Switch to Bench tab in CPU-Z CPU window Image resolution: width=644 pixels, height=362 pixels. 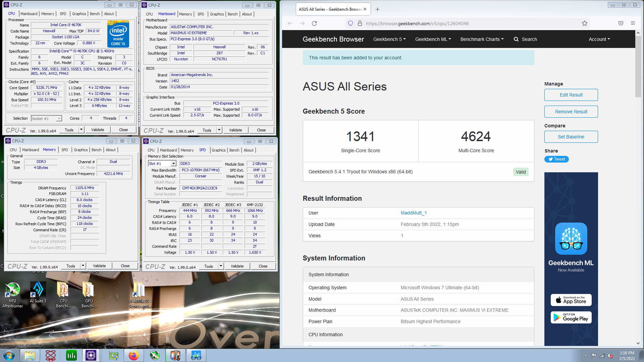coord(95,14)
